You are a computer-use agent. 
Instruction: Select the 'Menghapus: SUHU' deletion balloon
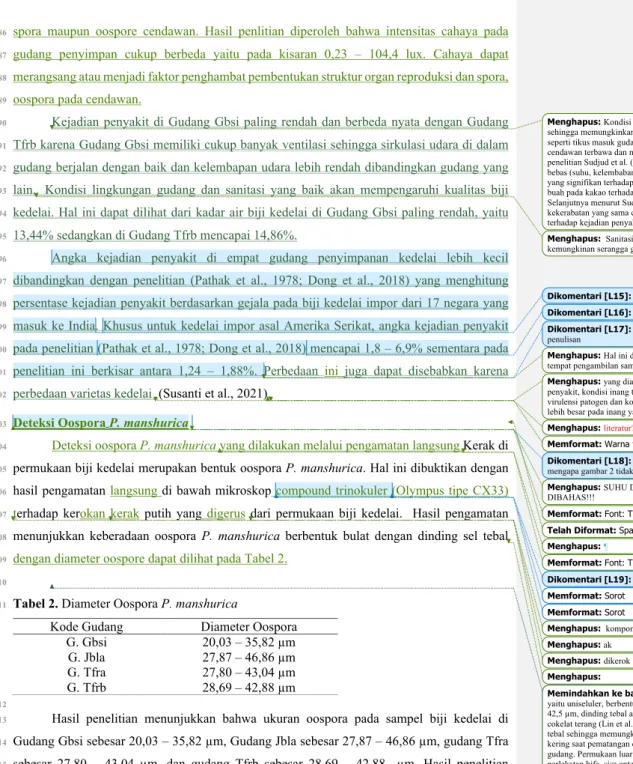click(x=588, y=492)
